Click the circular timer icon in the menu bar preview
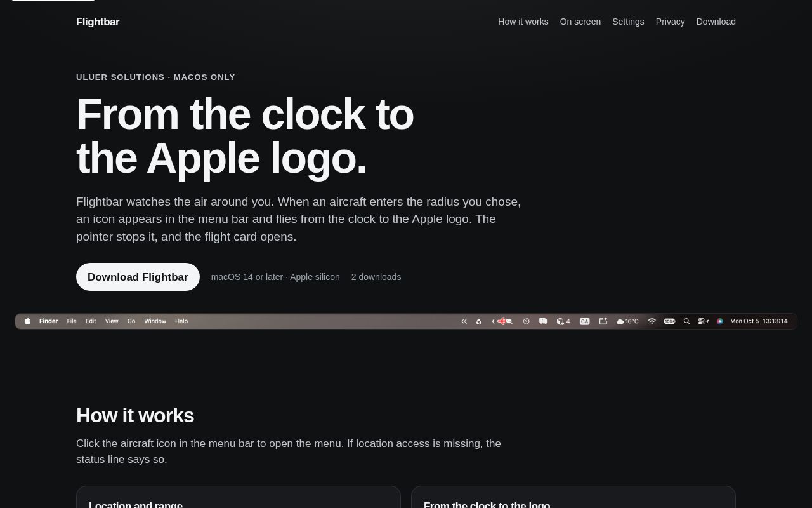812x508 pixels. [526, 321]
